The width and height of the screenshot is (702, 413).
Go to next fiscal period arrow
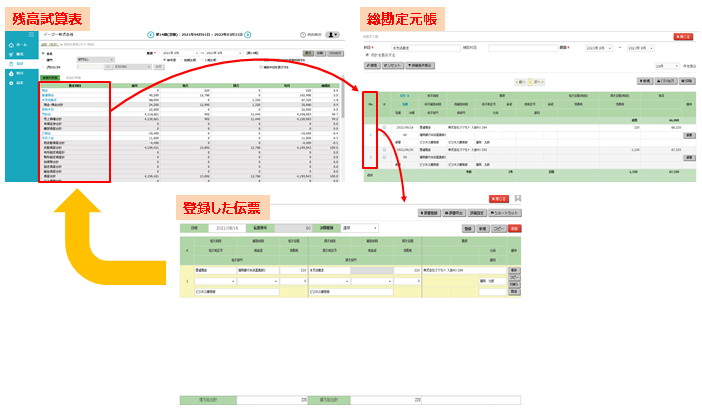[x=247, y=35]
